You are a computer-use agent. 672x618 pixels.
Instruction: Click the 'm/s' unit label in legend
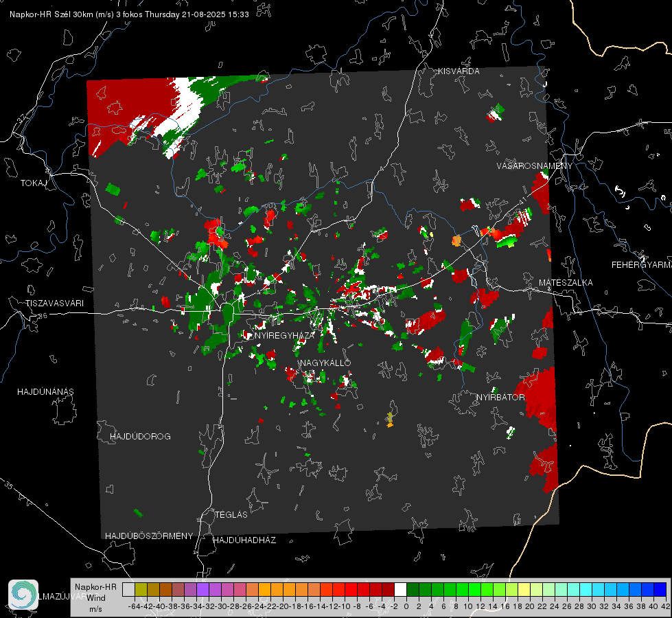point(95,609)
